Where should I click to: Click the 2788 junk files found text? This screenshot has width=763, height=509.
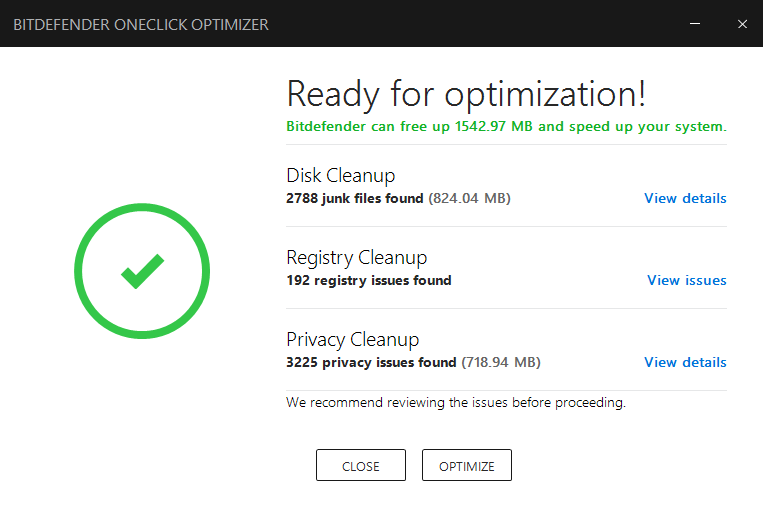point(355,199)
